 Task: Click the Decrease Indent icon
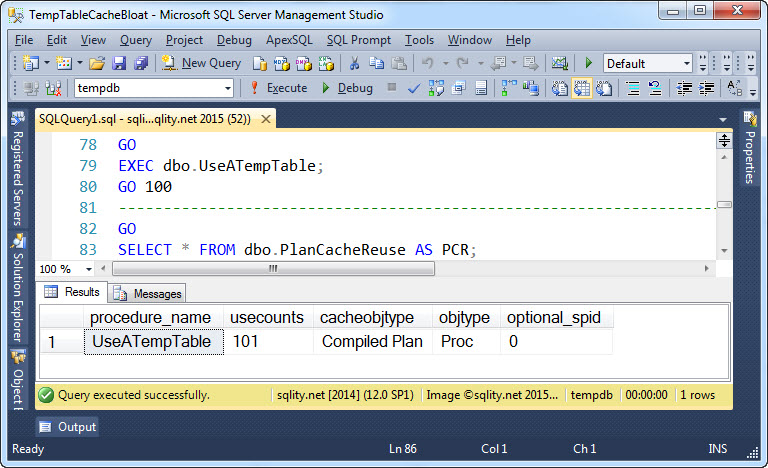pos(684,88)
